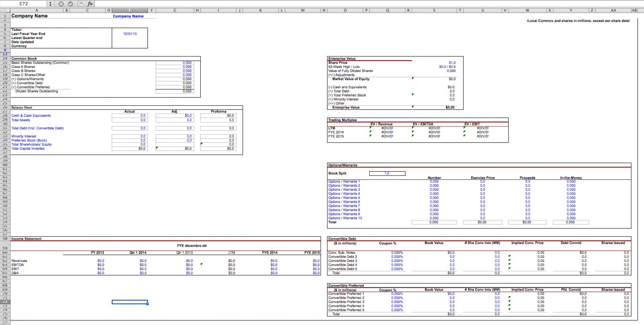Select column AA header
The height and width of the screenshot is (325, 644).
coord(613,10)
